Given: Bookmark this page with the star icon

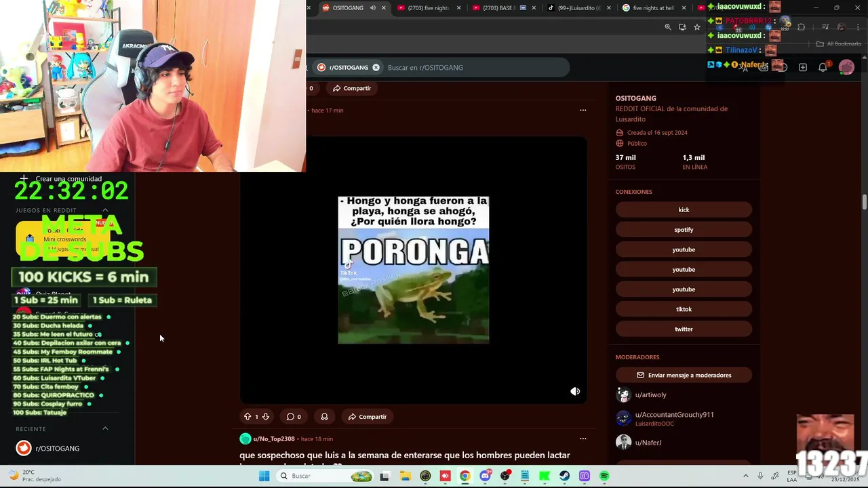Looking at the screenshot, I should (697, 27).
